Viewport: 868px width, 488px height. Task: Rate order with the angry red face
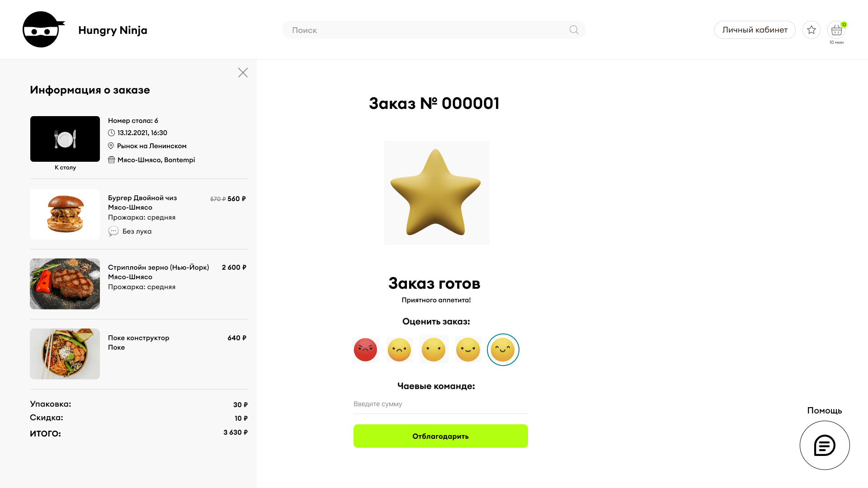coord(365,350)
